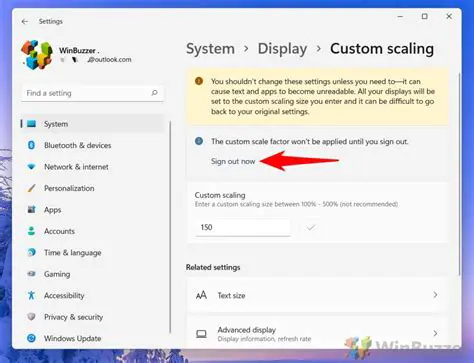Open Text size related setting
Screen dimensions: 474x363
(x=317, y=295)
